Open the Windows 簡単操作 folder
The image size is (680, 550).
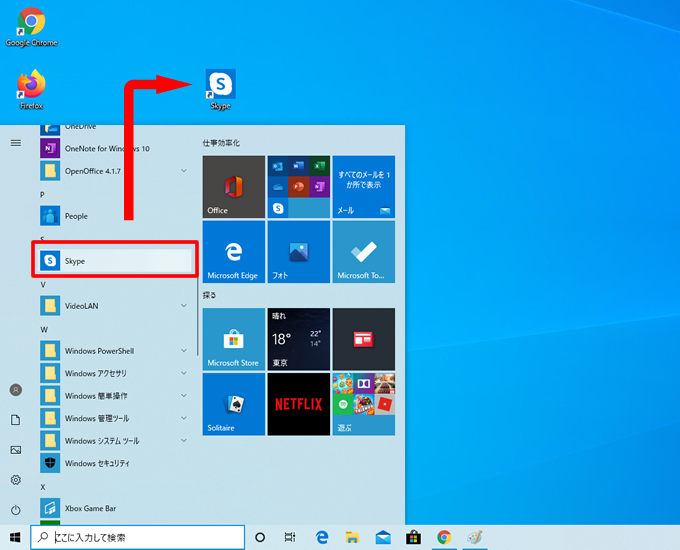(x=114, y=396)
